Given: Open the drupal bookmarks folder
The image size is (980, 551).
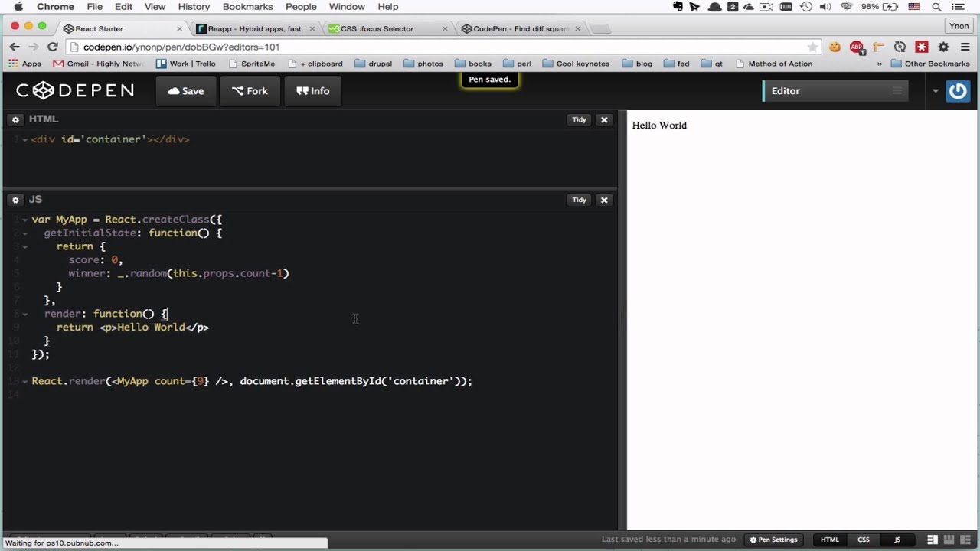Looking at the screenshot, I should 374,64.
